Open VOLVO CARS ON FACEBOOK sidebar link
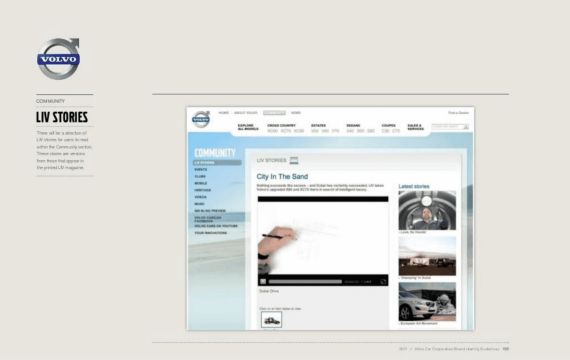 click(208, 219)
